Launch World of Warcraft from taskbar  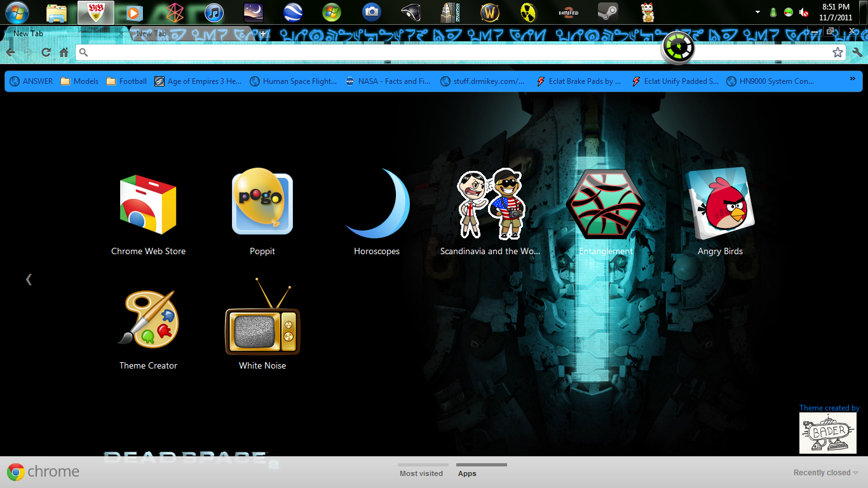point(490,12)
